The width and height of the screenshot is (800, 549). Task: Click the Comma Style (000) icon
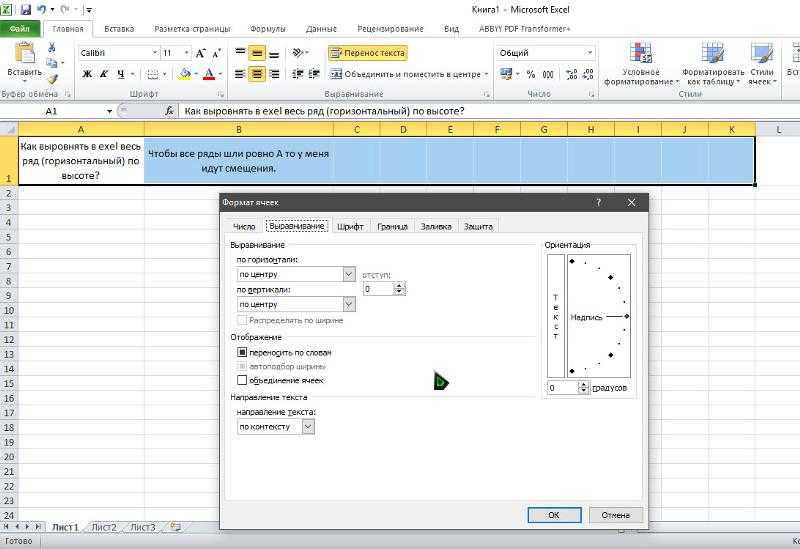point(548,74)
